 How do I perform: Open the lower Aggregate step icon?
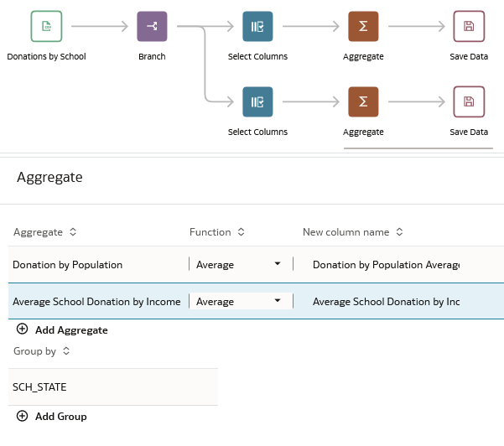363,102
